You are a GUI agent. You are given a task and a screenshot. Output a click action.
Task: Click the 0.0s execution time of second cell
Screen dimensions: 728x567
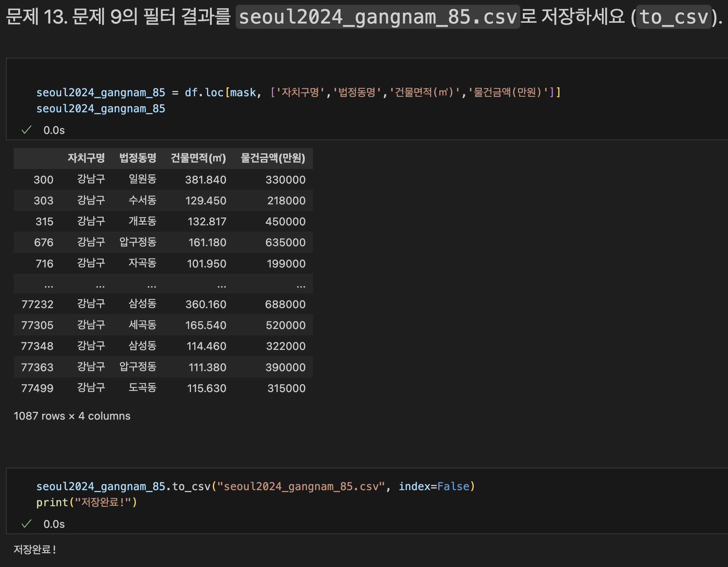(54, 524)
